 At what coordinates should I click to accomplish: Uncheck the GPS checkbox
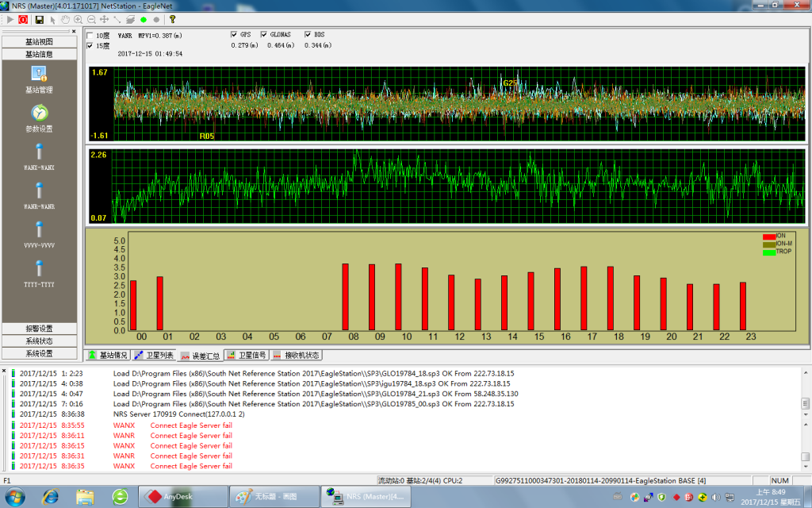(235, 35)
